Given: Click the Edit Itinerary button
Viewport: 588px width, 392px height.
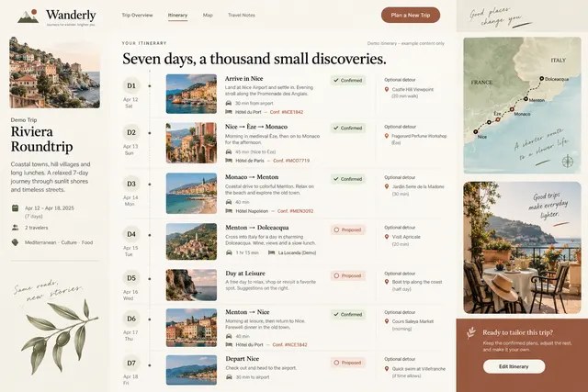Looking at the screenshot, I should coord(514,366).
